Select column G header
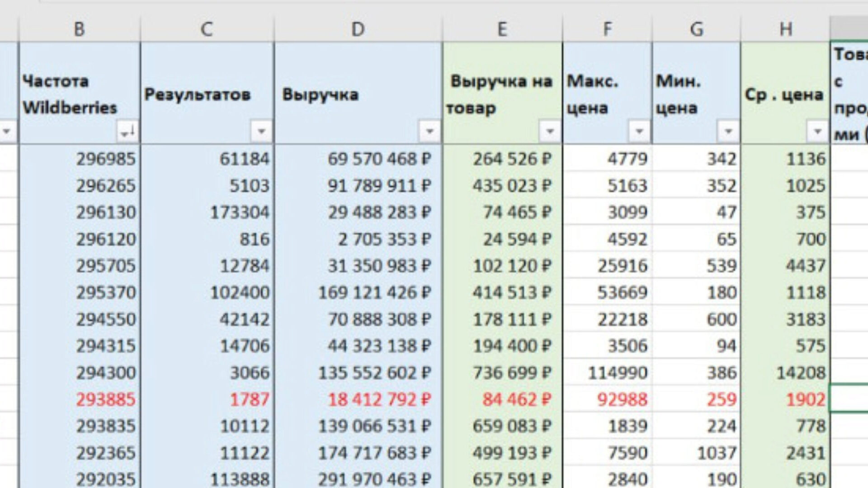 [x=696, y=29]
